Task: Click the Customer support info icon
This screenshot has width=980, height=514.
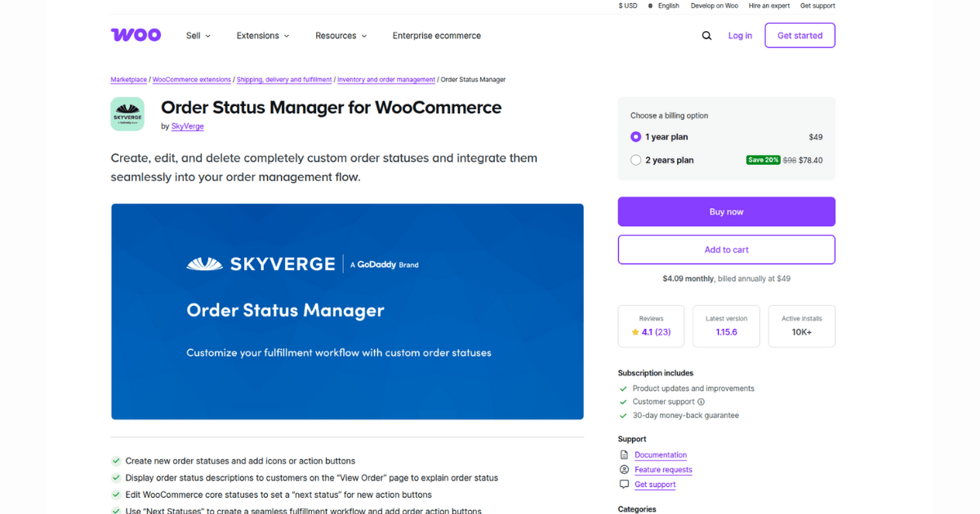Action: tap(701, 401)
